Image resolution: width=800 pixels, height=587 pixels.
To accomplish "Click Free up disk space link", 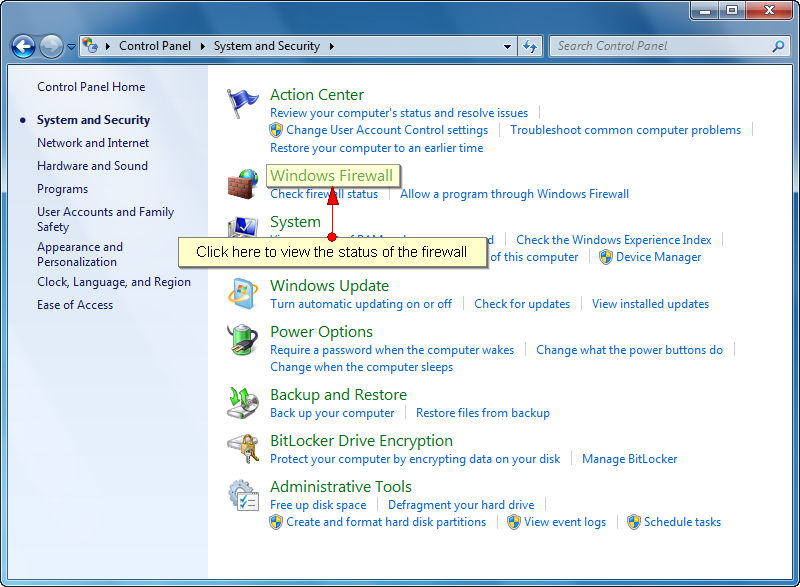I will pos(318,505).
